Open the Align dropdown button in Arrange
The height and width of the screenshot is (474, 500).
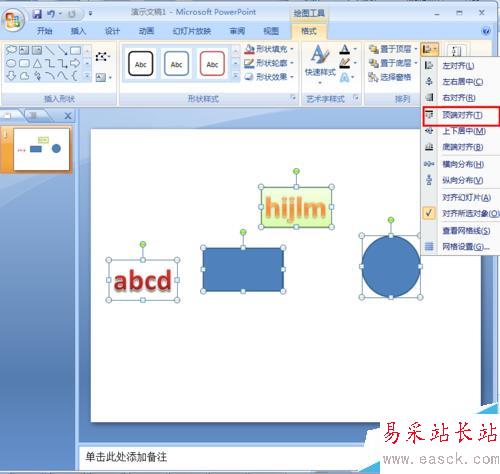[x=429, y=50]
